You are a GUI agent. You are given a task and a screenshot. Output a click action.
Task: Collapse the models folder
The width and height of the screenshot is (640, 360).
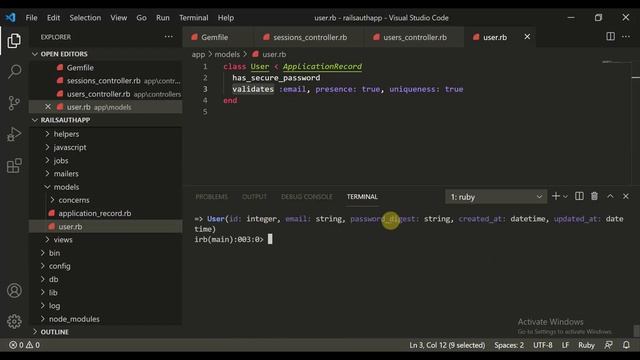(67, 187)
